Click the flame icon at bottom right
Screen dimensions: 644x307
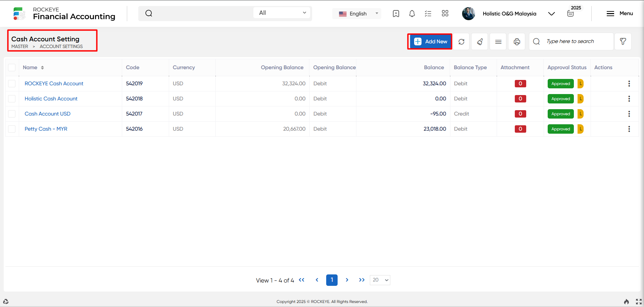626,302
